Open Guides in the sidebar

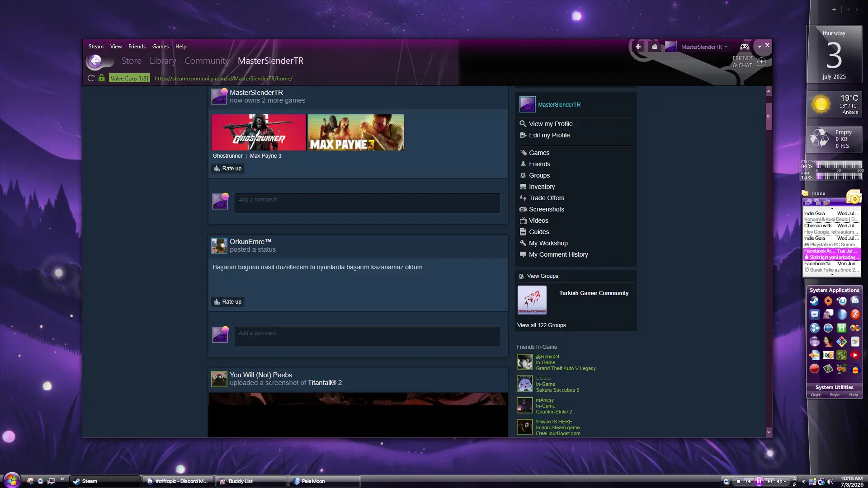pos(539,232)
